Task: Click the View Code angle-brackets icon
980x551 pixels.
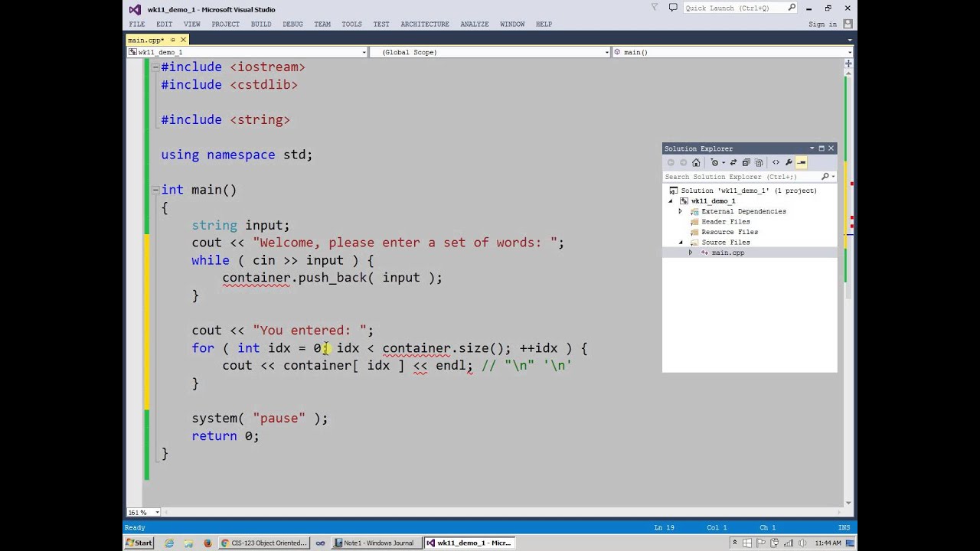Action: (x=776, y=162)
